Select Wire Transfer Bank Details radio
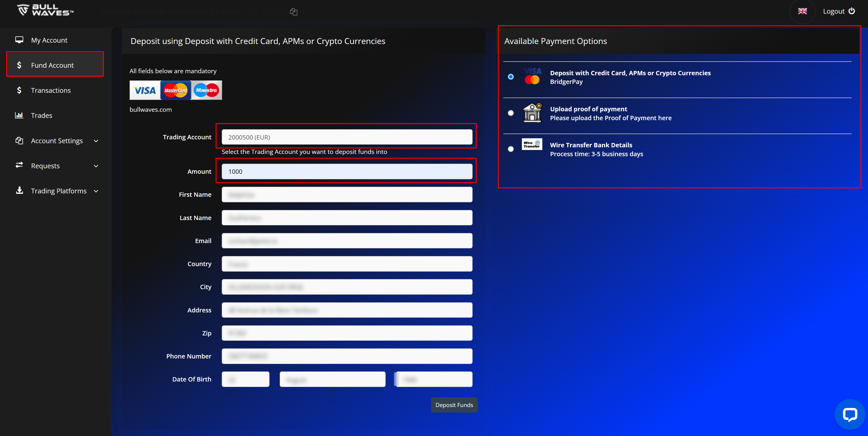868x436 pixels. tap(511, 149)
